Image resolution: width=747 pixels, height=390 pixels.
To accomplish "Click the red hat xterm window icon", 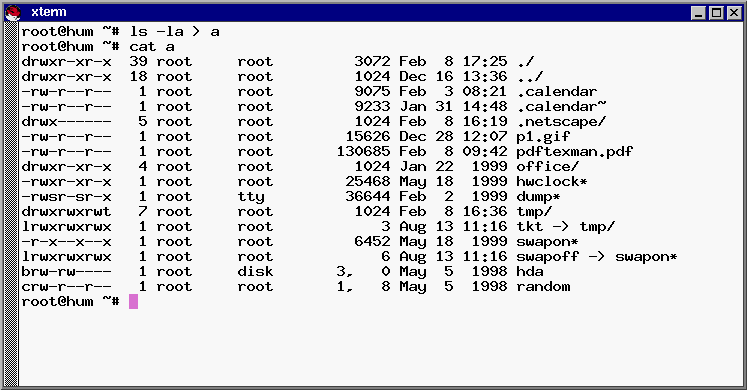I will click(13, 12).
